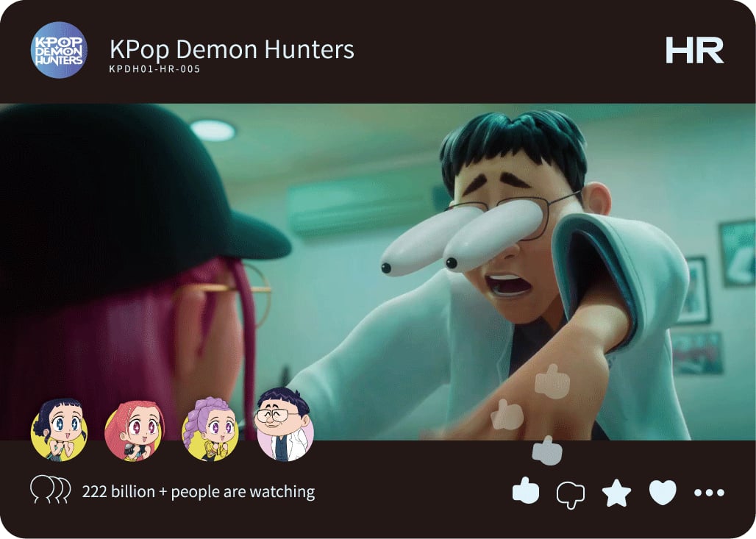Click the thumbs-down dislike icon
The image size is (756, 539).
[571, 495]
